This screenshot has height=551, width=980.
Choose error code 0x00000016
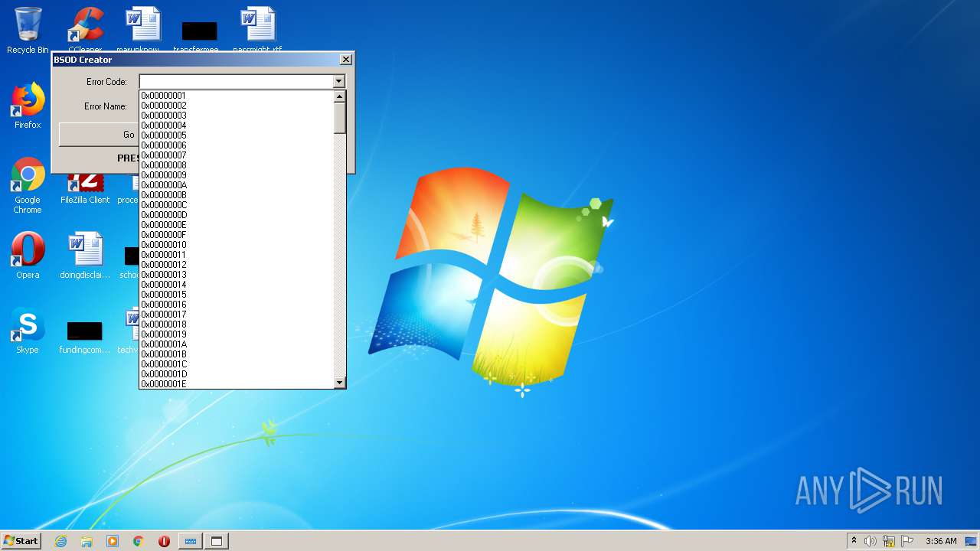[x=237, y=305]
